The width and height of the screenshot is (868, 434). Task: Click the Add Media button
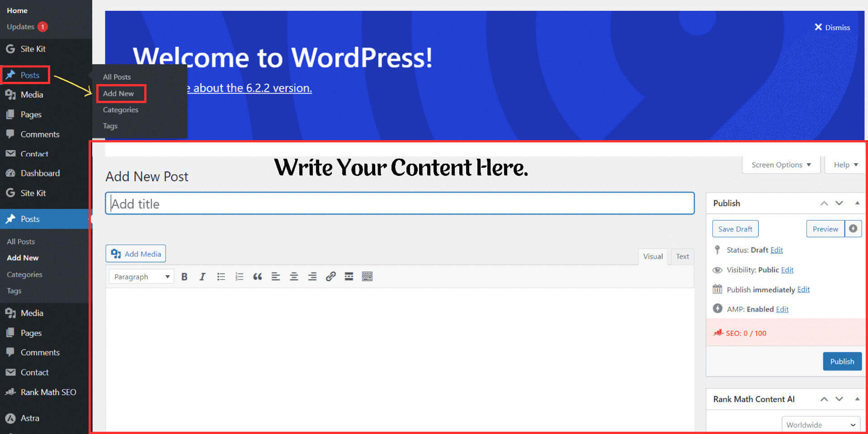point(135,253)
